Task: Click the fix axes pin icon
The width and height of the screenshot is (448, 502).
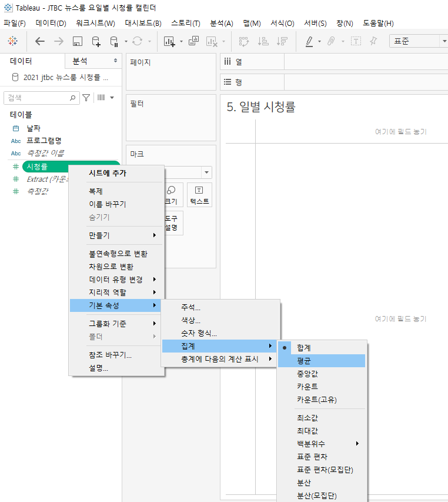Action: (x=373, y=41)
